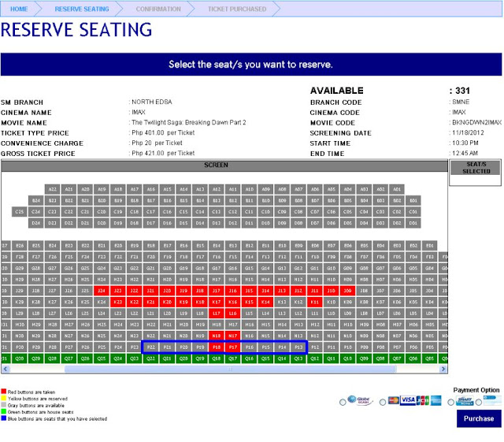Click the taken red seat J09
Viewport: 504px width, 442px height.
coord(348,291)
